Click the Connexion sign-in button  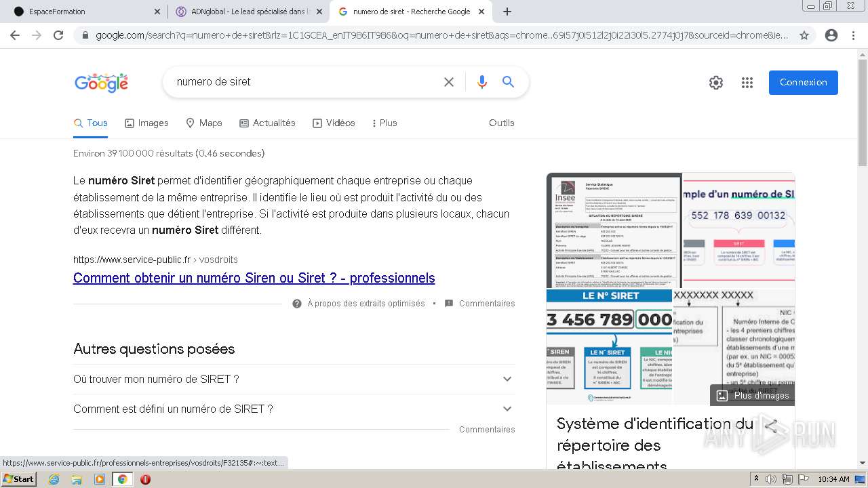tap(804, 83)
